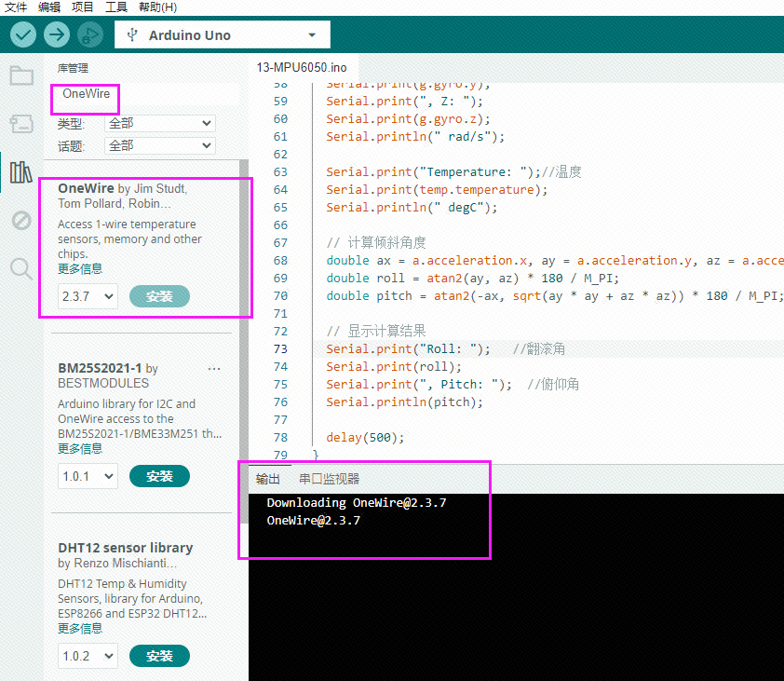Click the Serial.print("Temperature: ") line

coord(433,171)
